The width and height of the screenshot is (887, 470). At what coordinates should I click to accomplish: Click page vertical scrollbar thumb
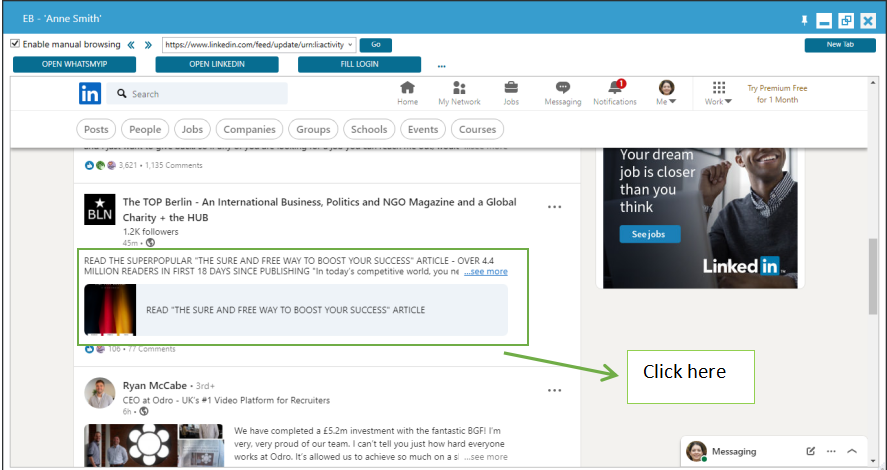873,276
